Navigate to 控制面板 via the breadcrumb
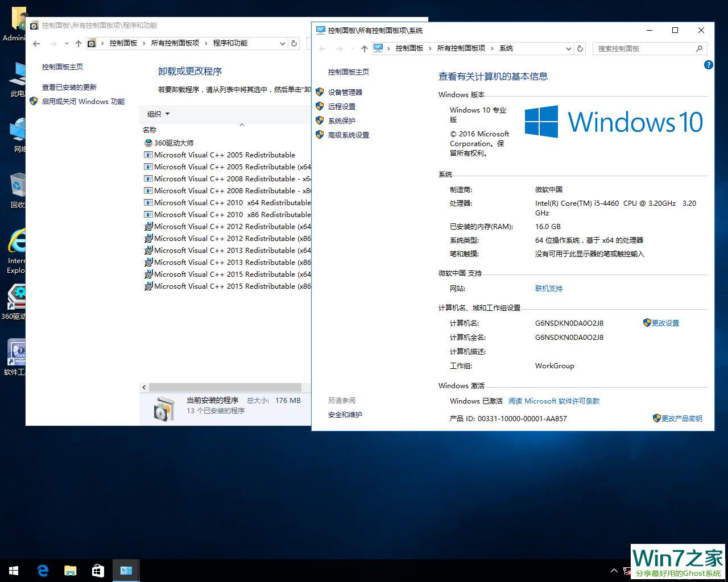Image resolution: width=728 pixels, height=582 pixels. (409, 48)
